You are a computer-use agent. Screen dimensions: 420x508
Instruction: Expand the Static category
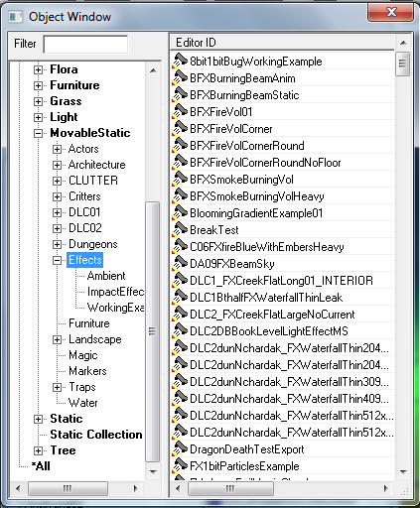[38, 419]
